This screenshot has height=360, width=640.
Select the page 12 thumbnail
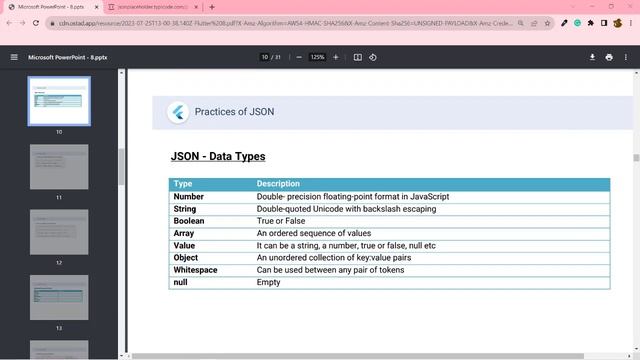[59, 232]
